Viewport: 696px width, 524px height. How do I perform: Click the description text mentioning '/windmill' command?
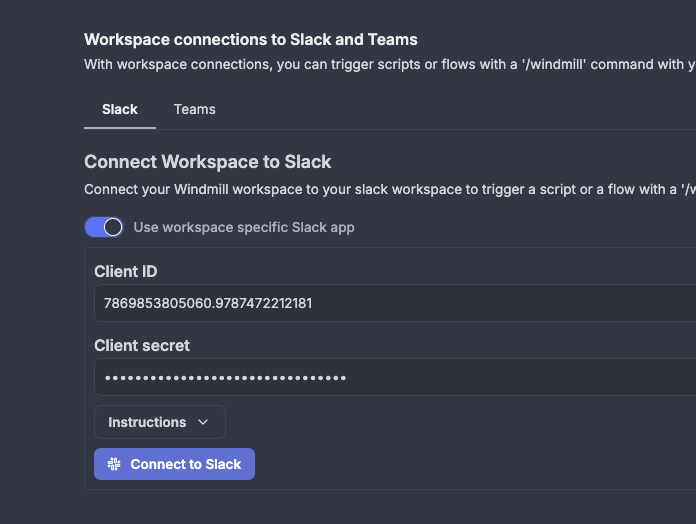(x=388, y=64)
